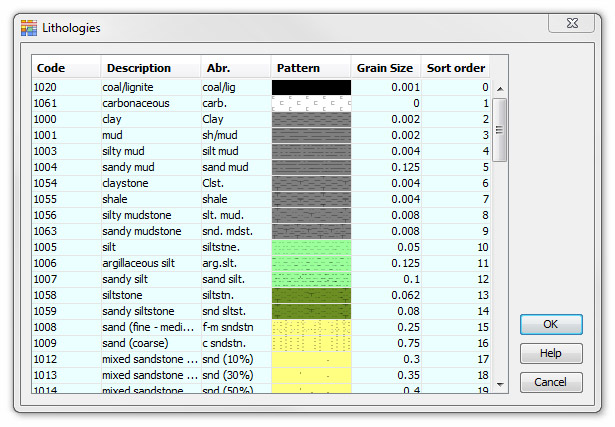Select grain size 0.75 cell
The image size is (615, 427).
386,343
